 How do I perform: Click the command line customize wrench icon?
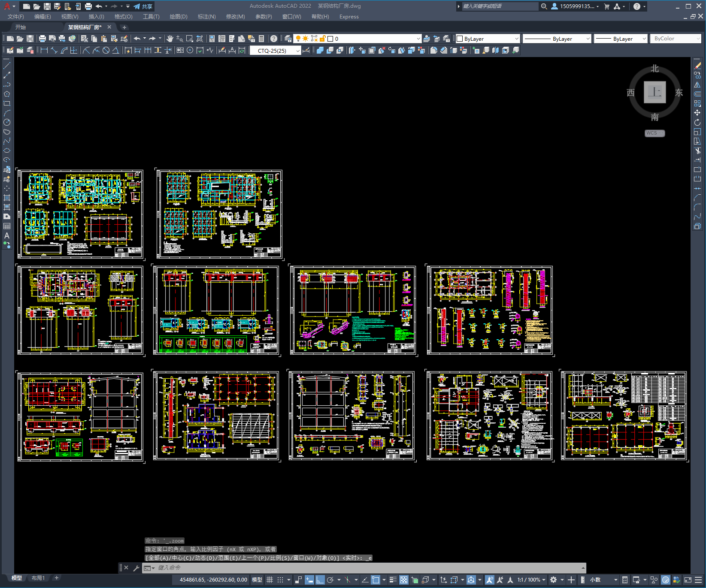136,568
